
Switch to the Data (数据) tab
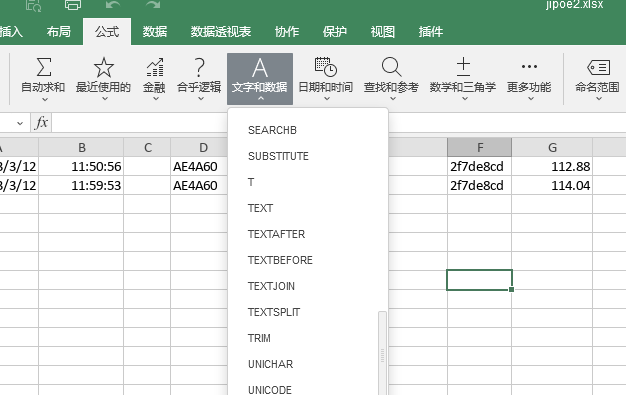click(x=155, y=32)
